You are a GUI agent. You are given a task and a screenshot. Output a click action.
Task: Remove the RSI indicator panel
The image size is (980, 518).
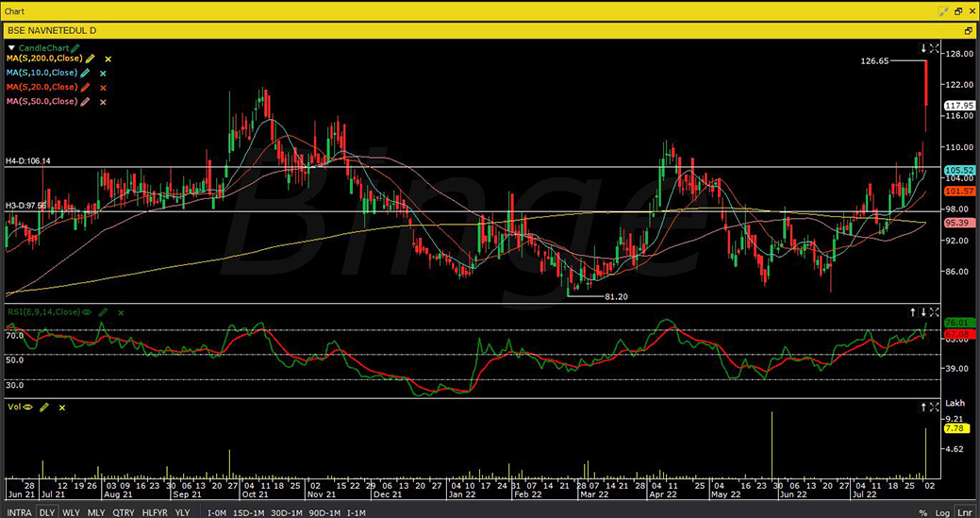click(x=122, y=312)
